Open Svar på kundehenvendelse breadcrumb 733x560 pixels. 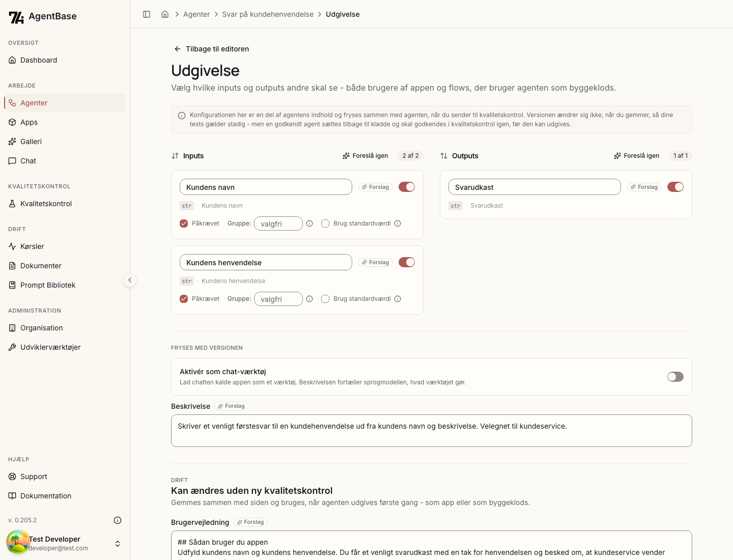[x=268, y=14]
